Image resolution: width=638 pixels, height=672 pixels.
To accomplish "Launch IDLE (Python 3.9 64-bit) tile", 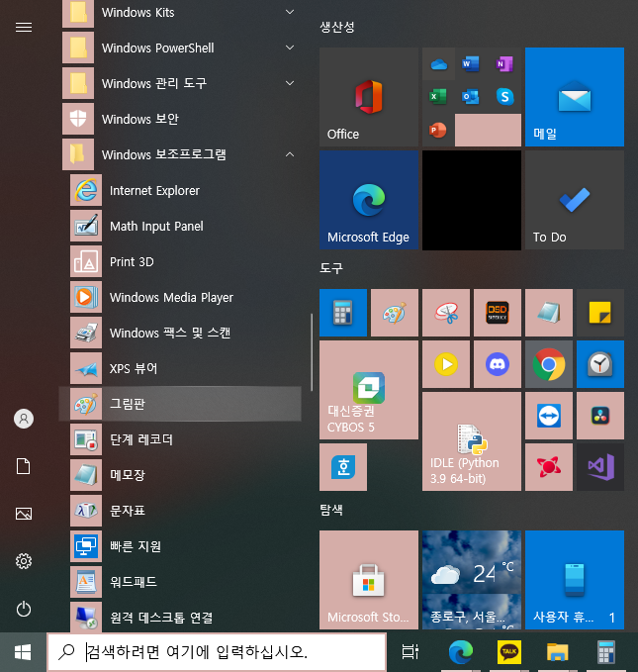I will [x=472, y=441].
